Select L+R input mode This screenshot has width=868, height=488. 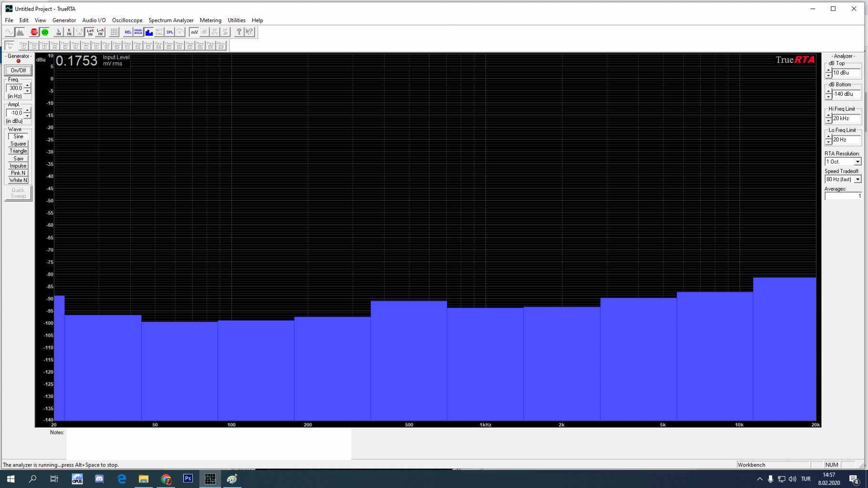(90, 32)
